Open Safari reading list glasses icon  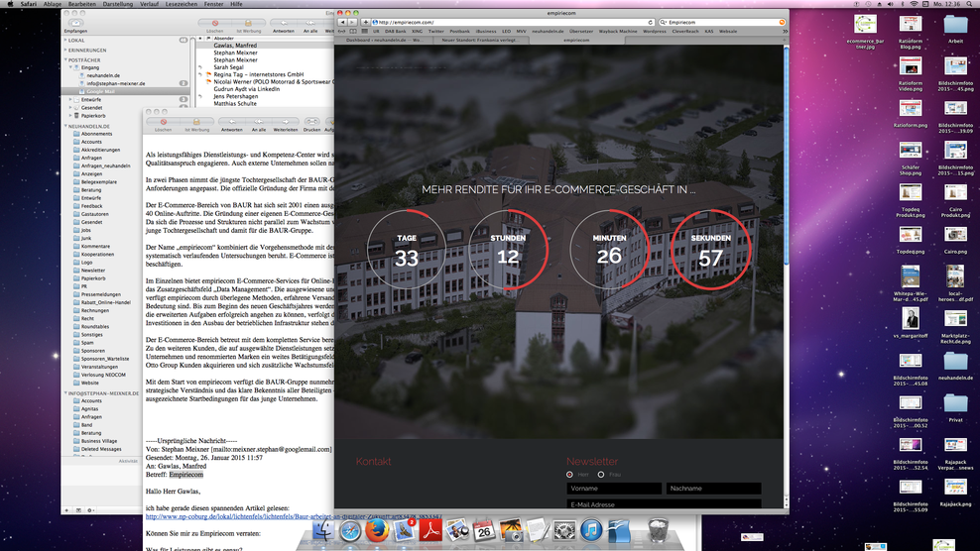(342, 32)
